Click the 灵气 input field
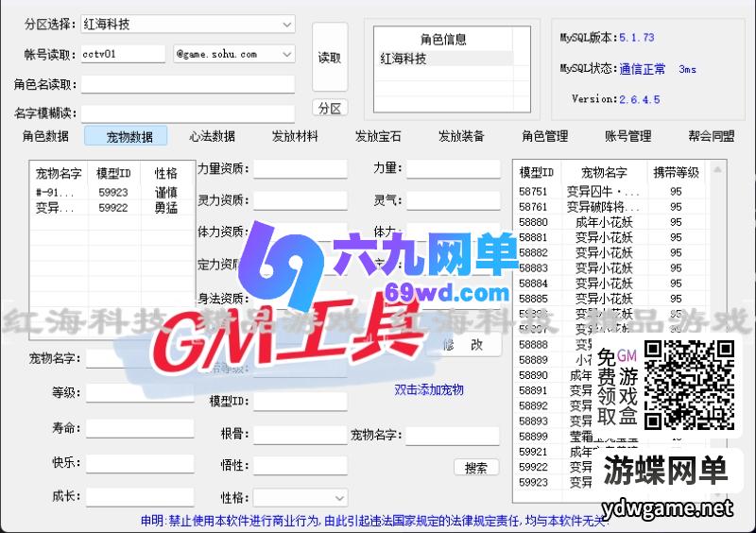This screenshot has height=533, width=756. 454,200
